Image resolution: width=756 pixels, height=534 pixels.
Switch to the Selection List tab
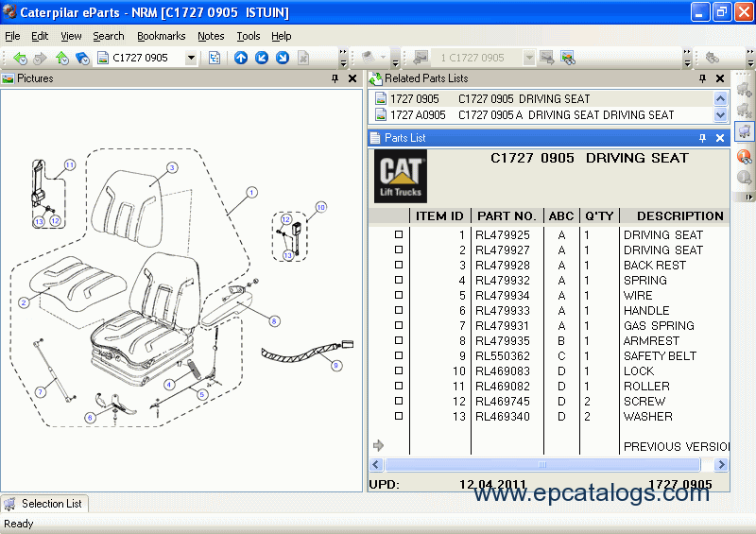(x=44, y=504)
